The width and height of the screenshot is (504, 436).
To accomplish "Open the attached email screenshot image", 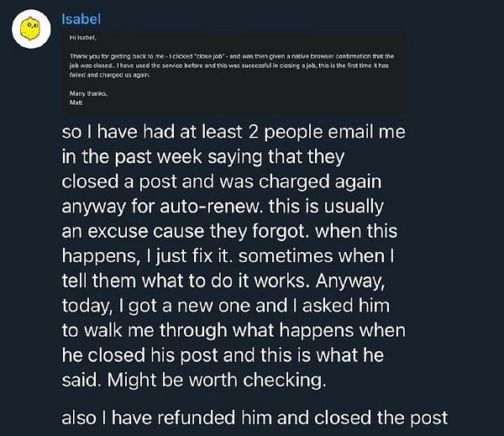I will click(x=234, y=71).
